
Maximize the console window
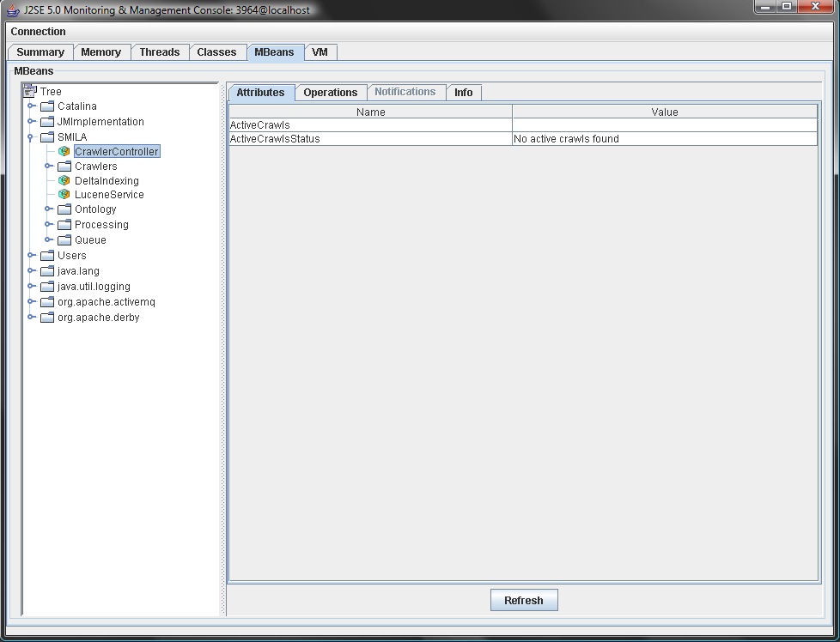[x=787, y=7]
